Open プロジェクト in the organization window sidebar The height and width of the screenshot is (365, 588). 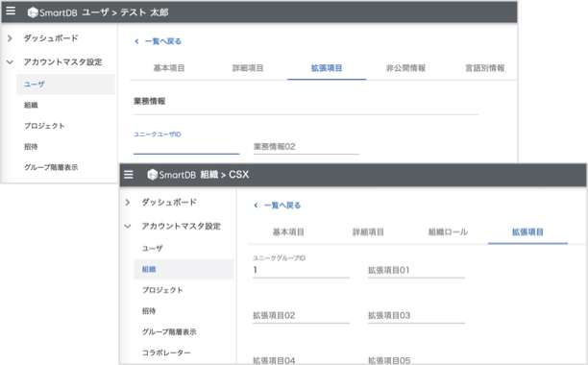[162, 290]
